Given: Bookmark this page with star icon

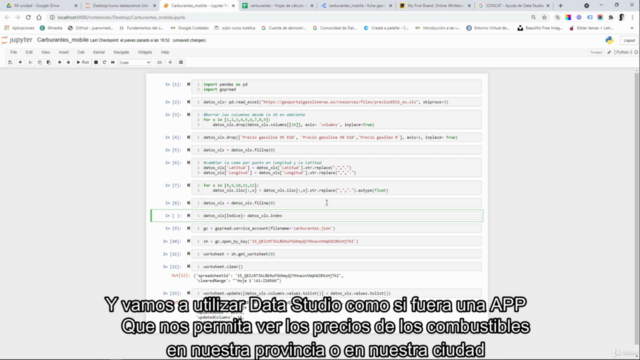Looking at the screenshot, I should point(544,18).
